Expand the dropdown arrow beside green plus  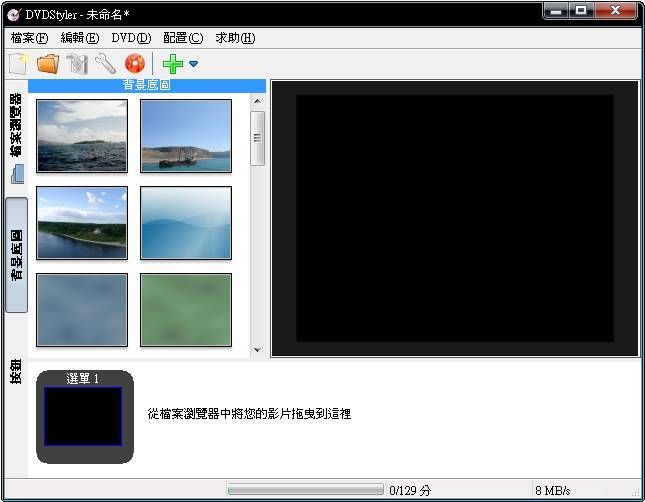193,64
